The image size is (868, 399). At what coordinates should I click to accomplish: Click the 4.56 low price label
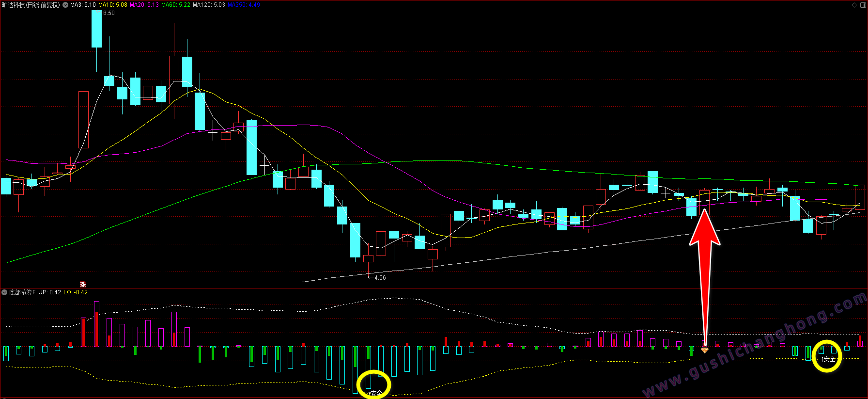point(380,278)
